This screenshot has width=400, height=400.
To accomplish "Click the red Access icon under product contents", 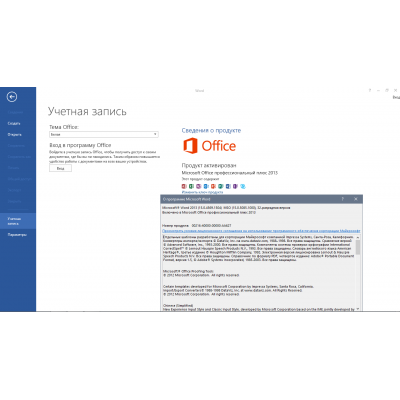I will [x=184, y=186].
